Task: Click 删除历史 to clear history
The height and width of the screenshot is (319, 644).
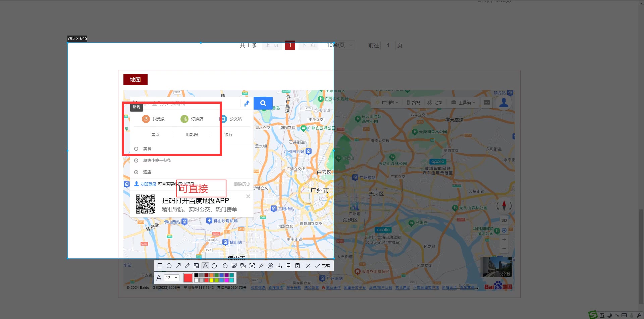Action: 242,184
